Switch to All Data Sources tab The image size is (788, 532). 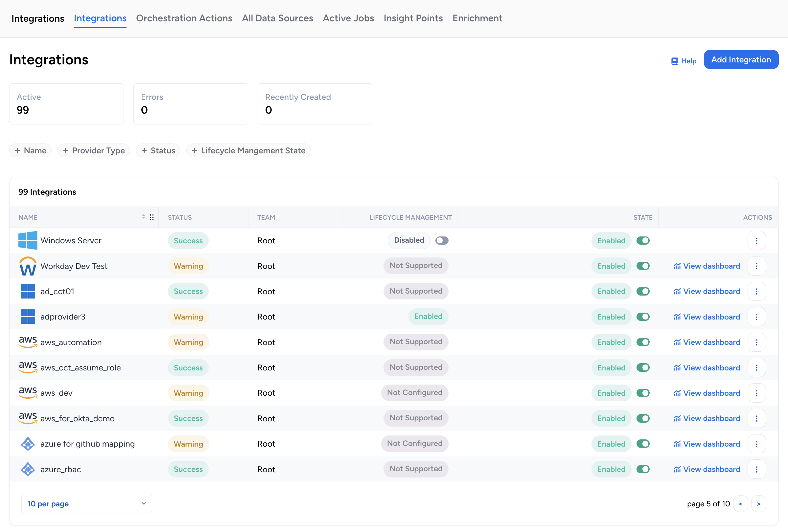[x=278, y=18]
